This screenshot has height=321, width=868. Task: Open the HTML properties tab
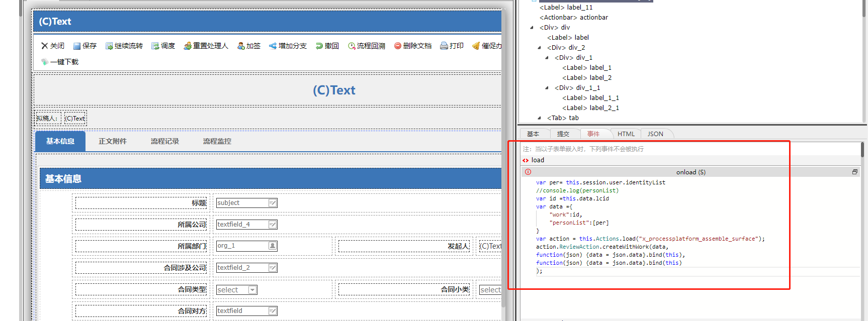coord(626,134)
